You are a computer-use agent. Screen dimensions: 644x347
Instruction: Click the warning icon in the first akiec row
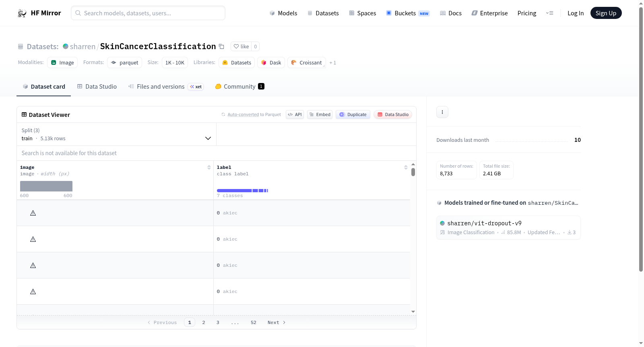33,213
